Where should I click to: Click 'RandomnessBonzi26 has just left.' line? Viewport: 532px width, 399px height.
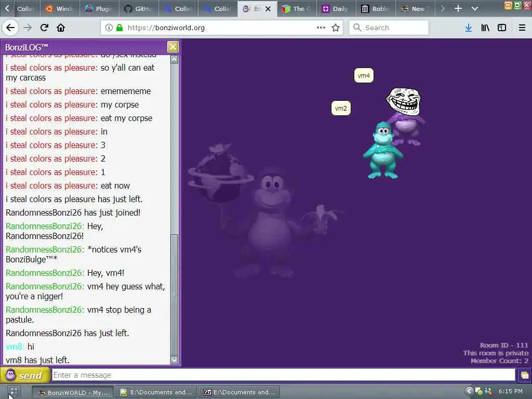pos(68,333)
